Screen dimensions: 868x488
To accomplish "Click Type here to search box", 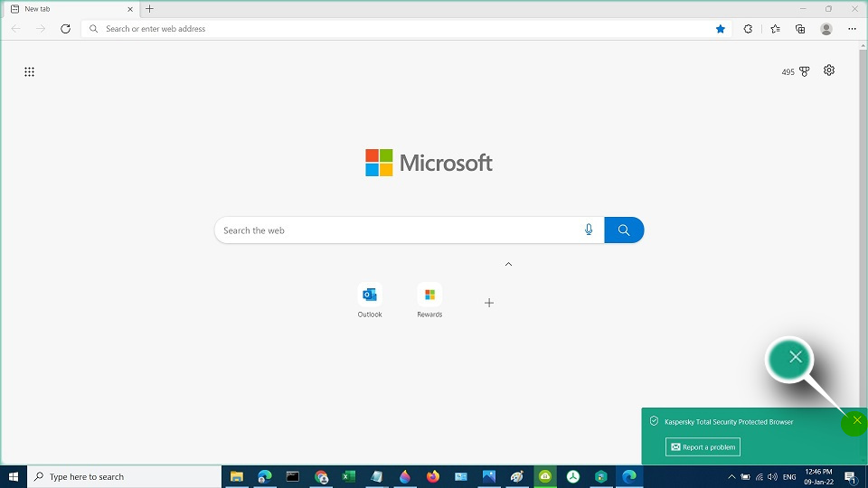I will [124, 476].
